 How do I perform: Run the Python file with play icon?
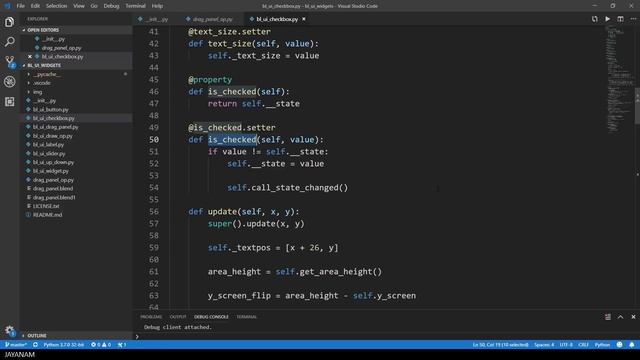(x=608, y=19)
